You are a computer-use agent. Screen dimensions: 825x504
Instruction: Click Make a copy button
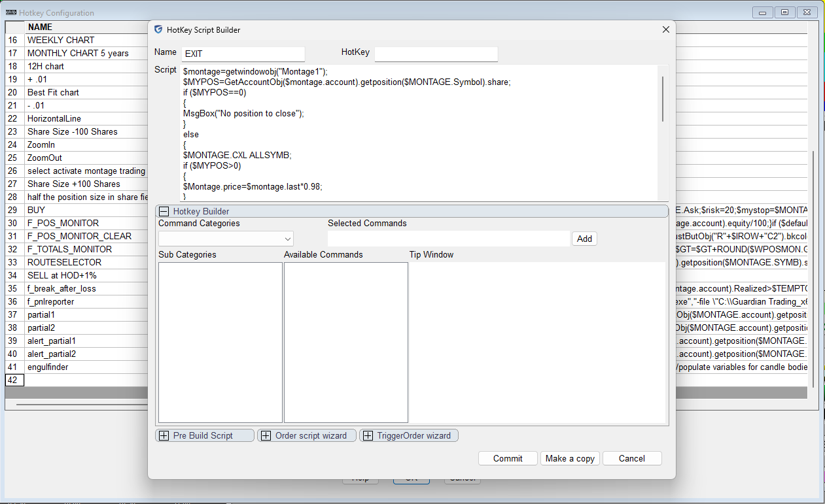point(570,458)
